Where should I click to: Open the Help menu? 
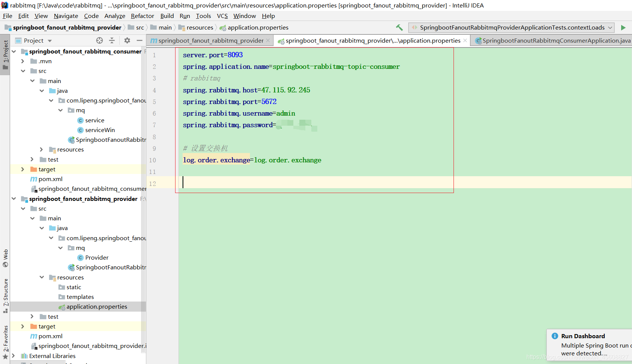268,16
